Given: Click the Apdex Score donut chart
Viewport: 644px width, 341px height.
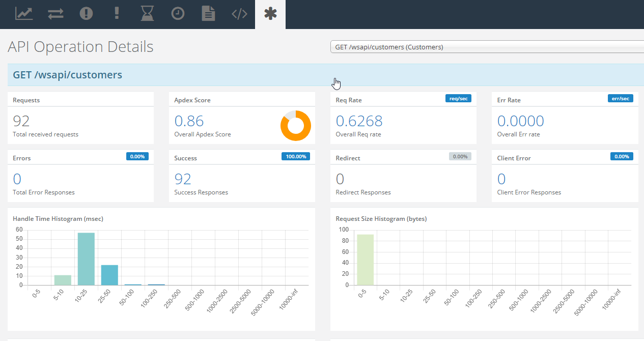Looking at the screenshot, I should coord(295,125).
